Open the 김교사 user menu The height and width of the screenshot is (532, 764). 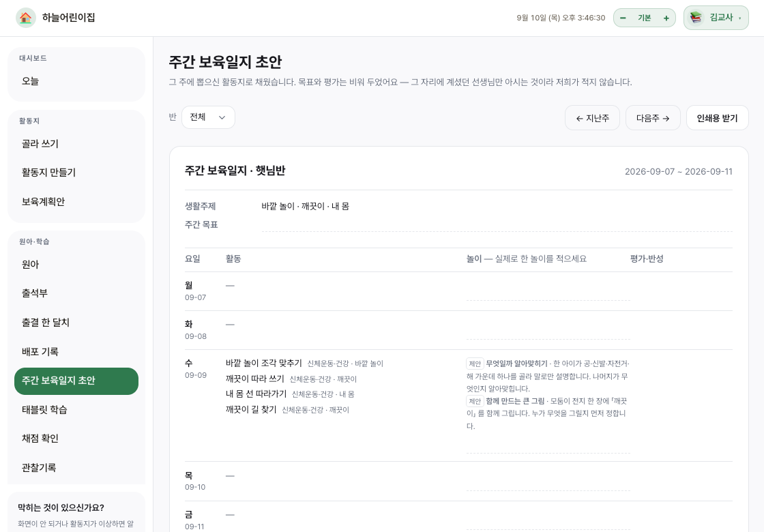click(x=716, y=18)
